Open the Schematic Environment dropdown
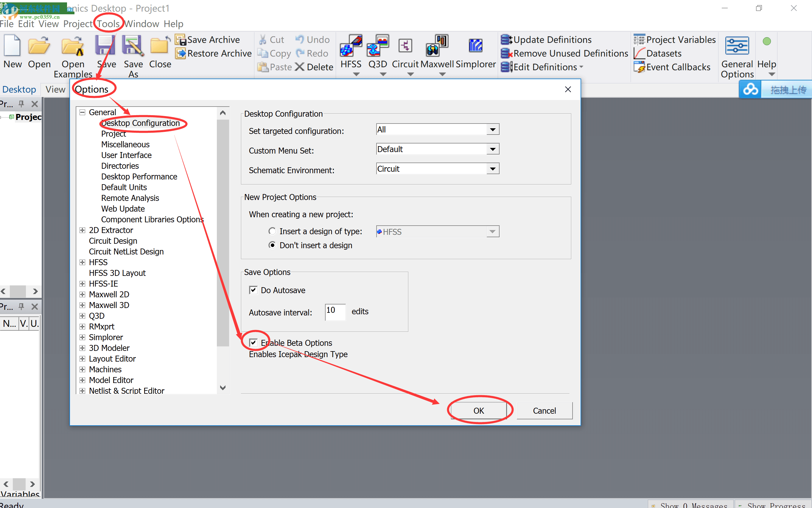 (493, 169)
